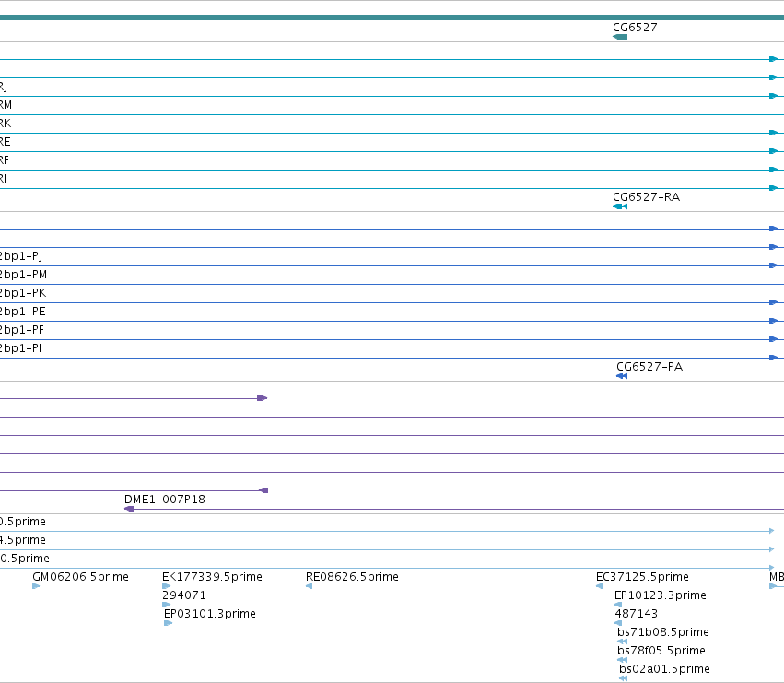The height and width of the screenshot is (683, 784).
Task: Click the bs02a01.5prime label
Action: coord(664,669)
